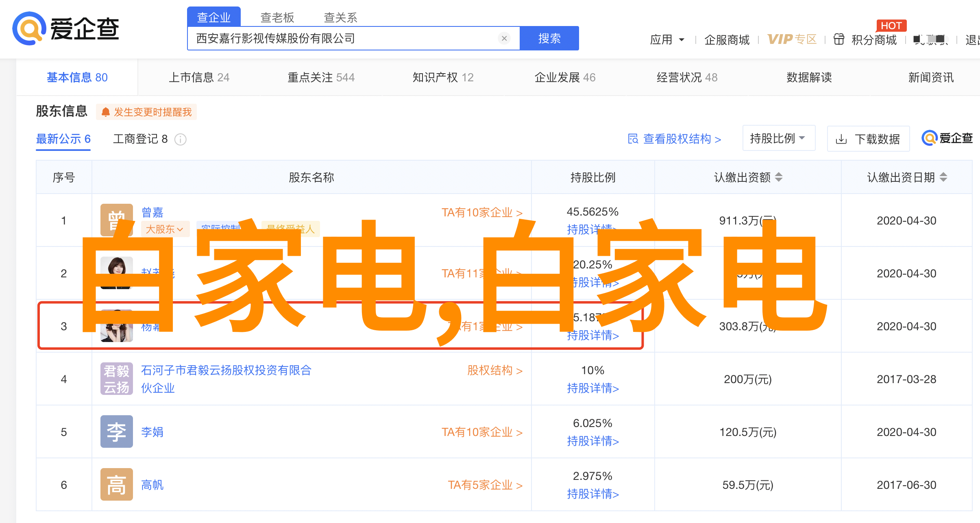Open TA有5家企业 link for 高帆
Viewport: 980px width, 523px height.
click(486, 485)
